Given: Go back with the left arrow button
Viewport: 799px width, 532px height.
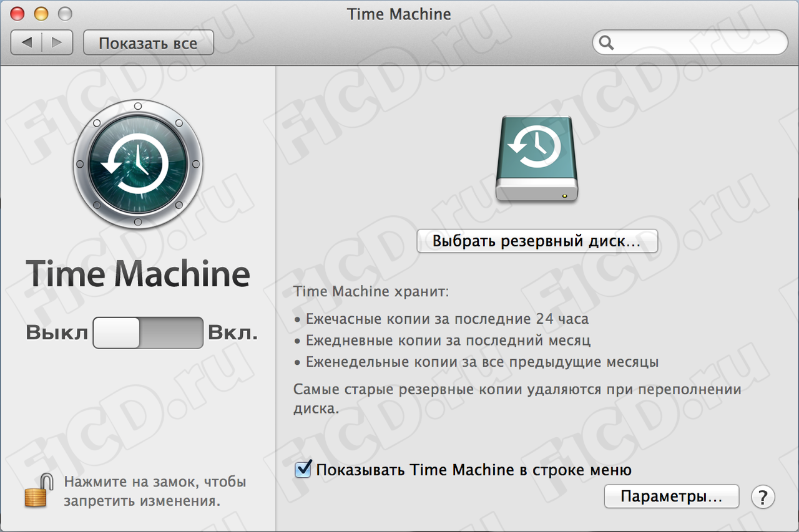Looking at the screenshot, I should click(27, 42).
